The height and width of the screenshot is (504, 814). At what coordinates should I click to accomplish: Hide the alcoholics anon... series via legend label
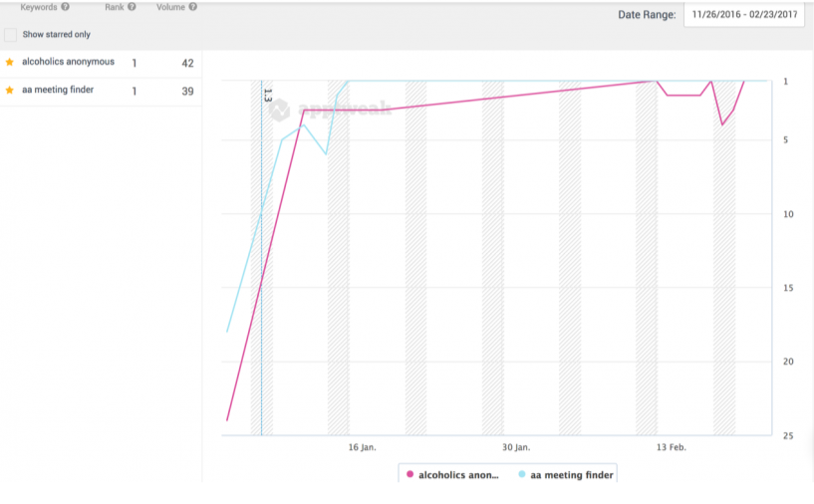[458, 475]
